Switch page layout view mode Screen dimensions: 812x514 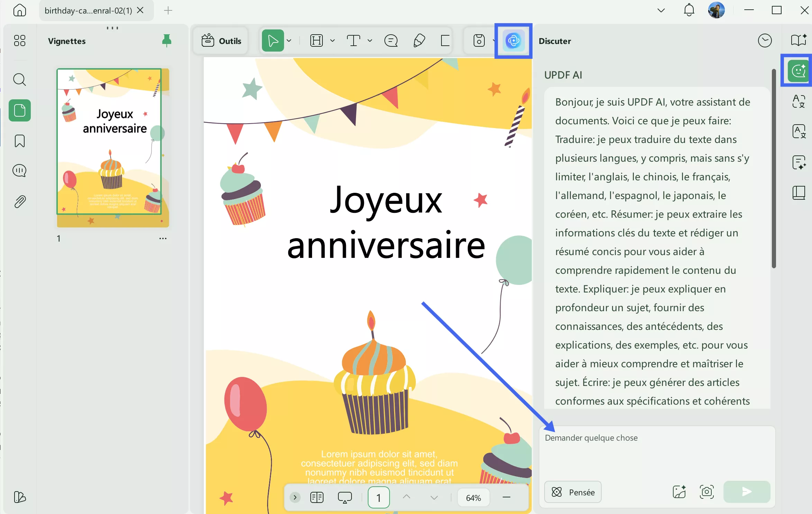pyautogui.click(x=317, y=497)
